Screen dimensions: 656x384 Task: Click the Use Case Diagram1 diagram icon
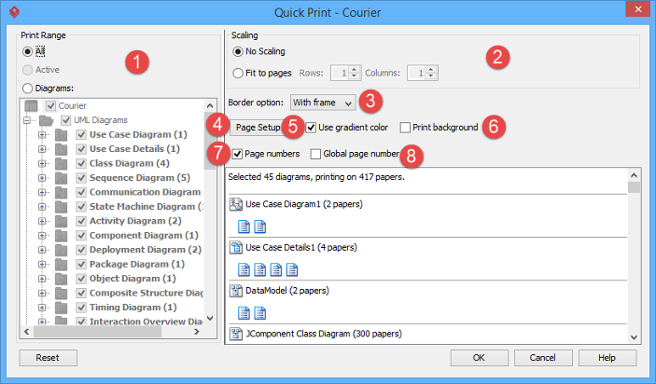click(x=236, y=204)
